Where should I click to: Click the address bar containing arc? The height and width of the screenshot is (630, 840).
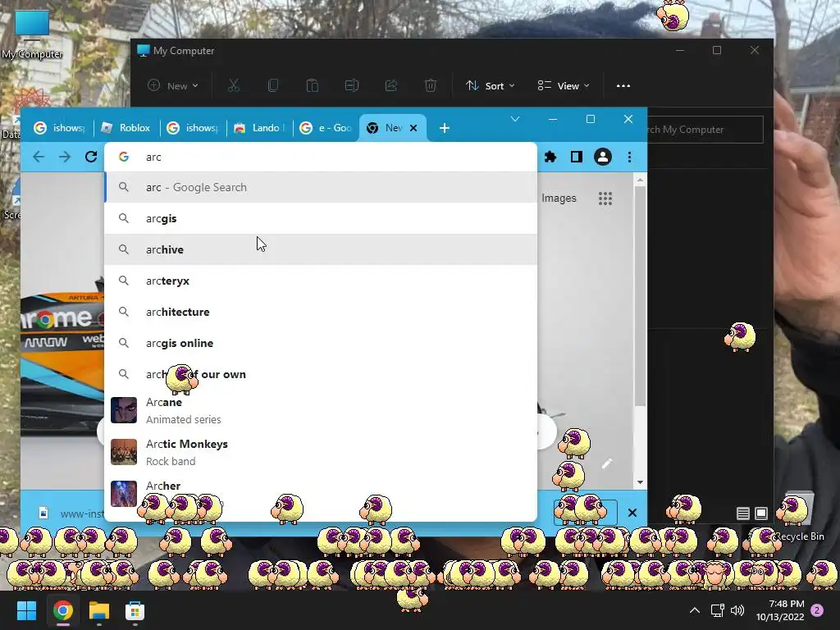coord(321,157)
